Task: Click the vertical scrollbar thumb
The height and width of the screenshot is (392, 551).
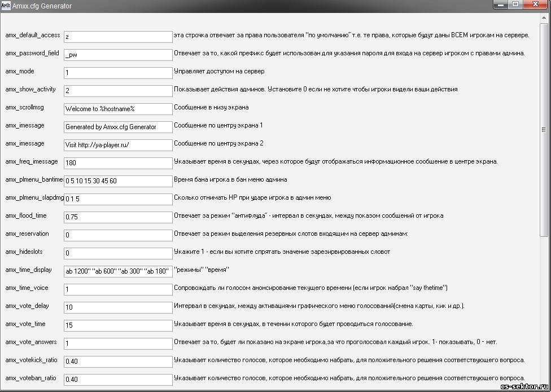Action: (x=544, y=130)
